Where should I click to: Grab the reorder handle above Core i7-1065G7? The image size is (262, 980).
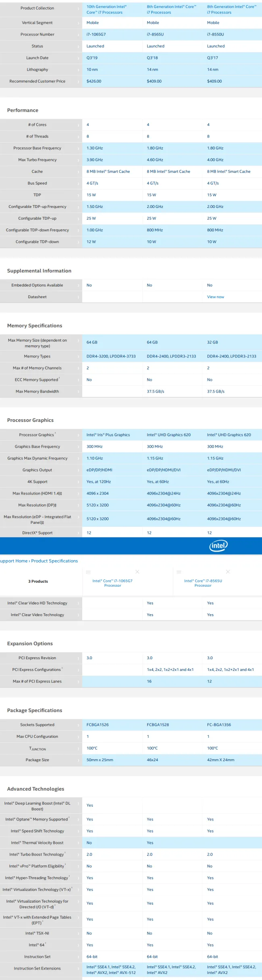[88, 572]
